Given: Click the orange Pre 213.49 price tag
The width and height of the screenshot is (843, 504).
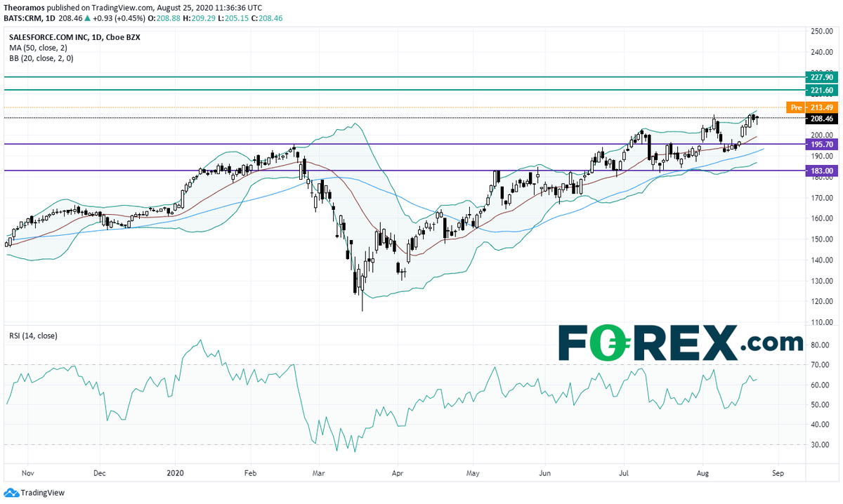Looking at the screenshot, I should (x=811, y=107).
